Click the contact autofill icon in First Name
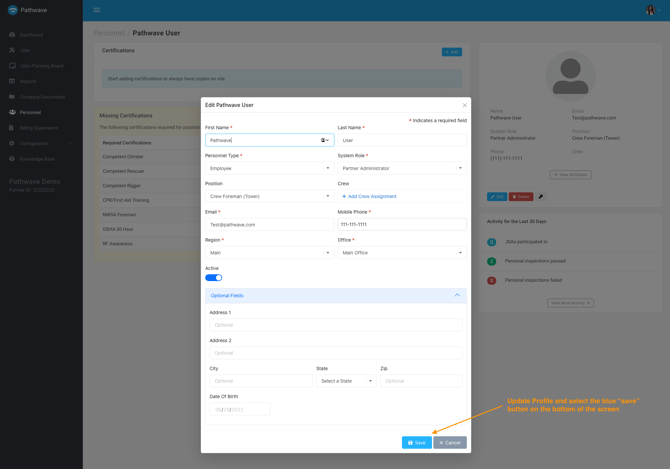Image resolution: width=670 pixels, height=469 pixels. pyautogui.click(x=324, y=140)
